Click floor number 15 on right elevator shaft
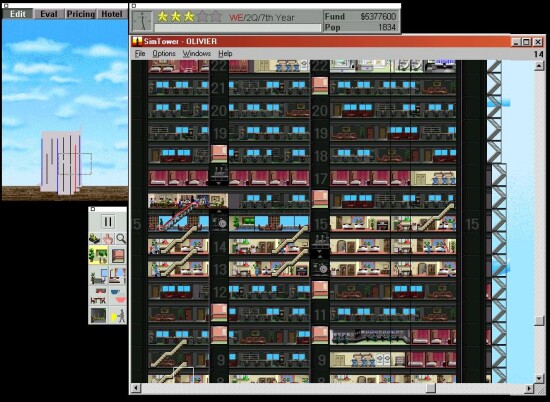 (x=472, y=225)
